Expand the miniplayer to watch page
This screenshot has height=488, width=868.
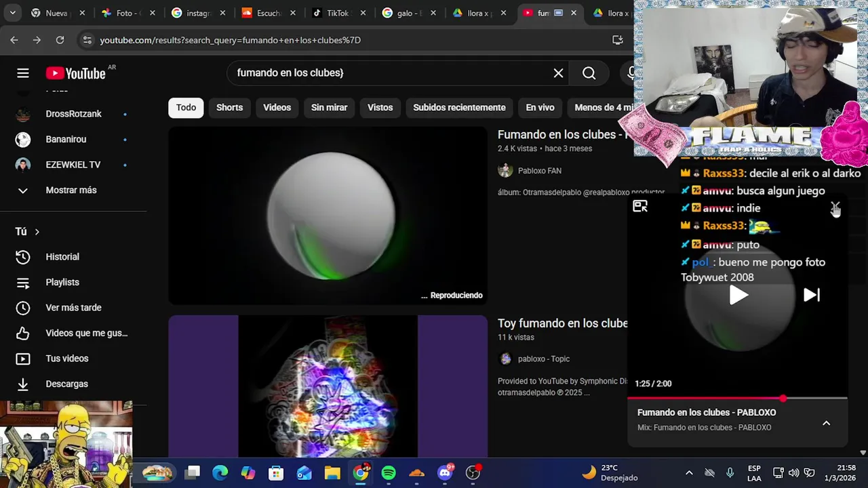(x=640, y=207)
